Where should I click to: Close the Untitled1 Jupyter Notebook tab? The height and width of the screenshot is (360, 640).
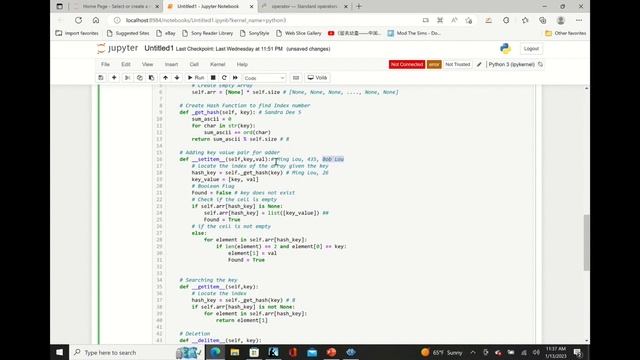[x=251, y=7]
